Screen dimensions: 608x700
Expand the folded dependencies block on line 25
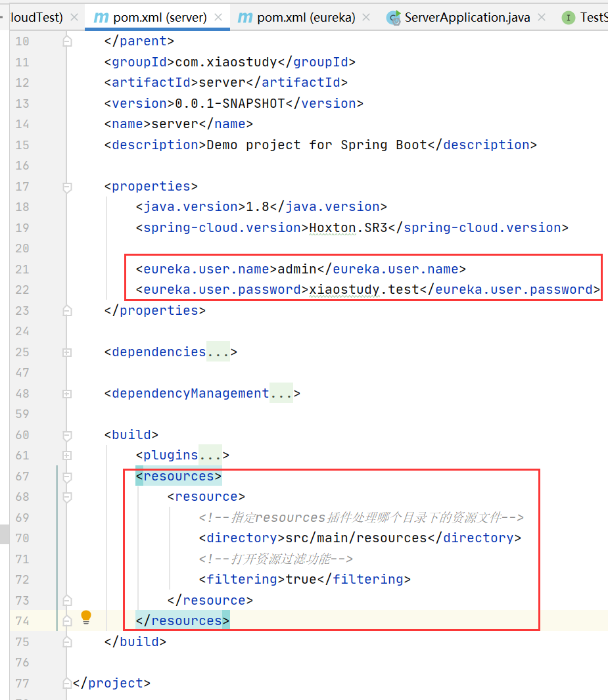(x=67, y=353)
